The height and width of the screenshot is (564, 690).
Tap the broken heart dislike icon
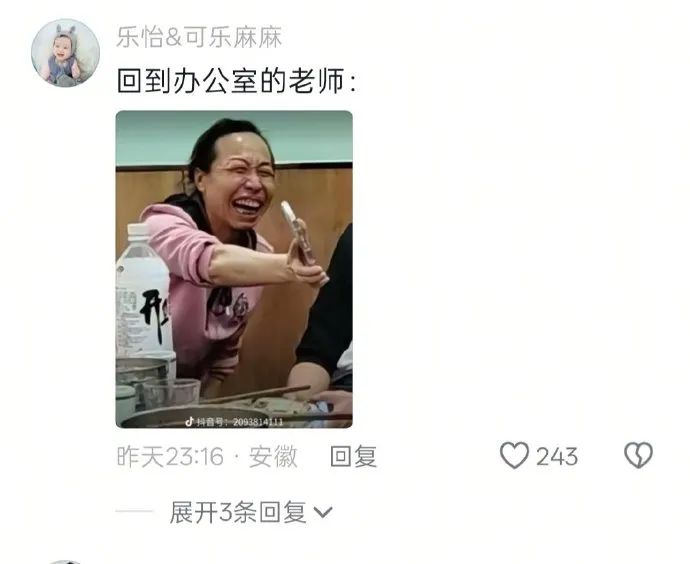coord(639,455)
